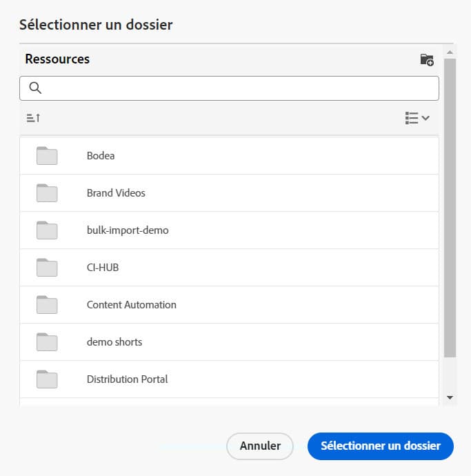471x476 pixels.
Task: Click the scrollbar down arrow
Action: (x=450, y=398)
